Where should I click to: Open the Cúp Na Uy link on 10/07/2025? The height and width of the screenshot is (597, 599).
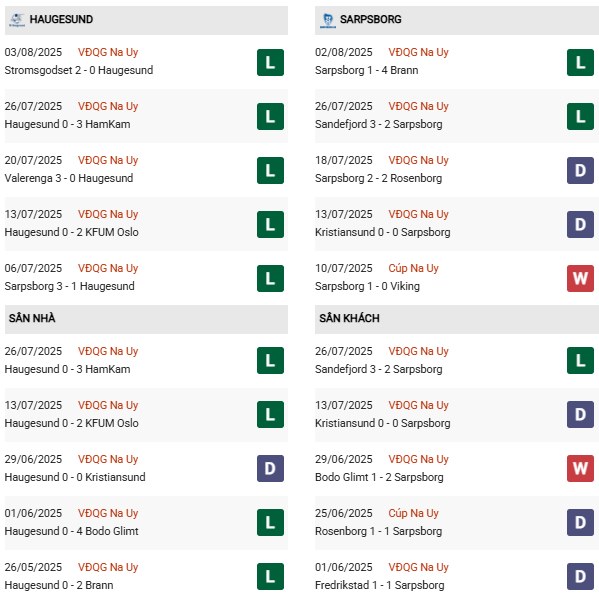pos(413,268)
